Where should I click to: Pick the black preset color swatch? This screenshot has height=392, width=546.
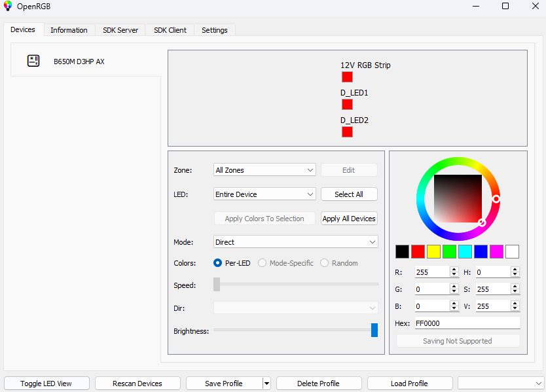(x=402, y=251)
